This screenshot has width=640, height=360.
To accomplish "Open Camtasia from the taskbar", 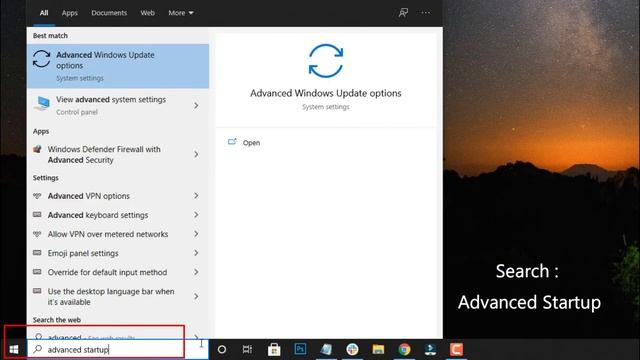I will click(456, 349).
